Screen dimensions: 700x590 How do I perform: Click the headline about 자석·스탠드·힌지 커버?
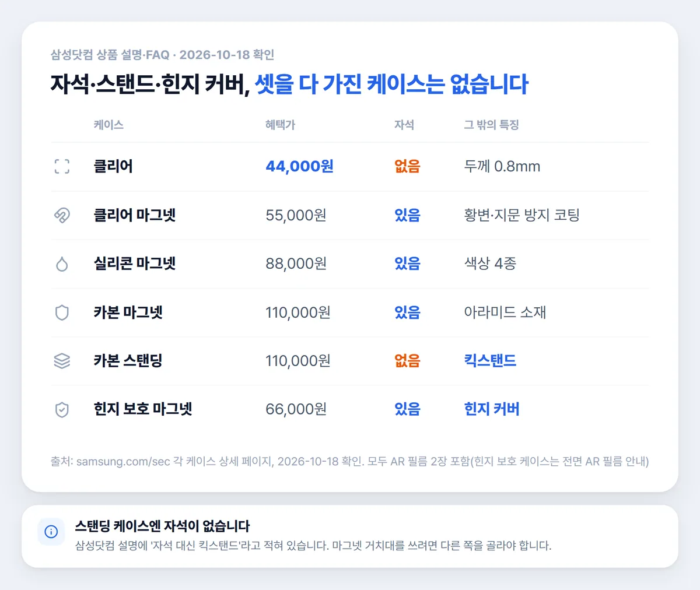(x=289, y=85)
